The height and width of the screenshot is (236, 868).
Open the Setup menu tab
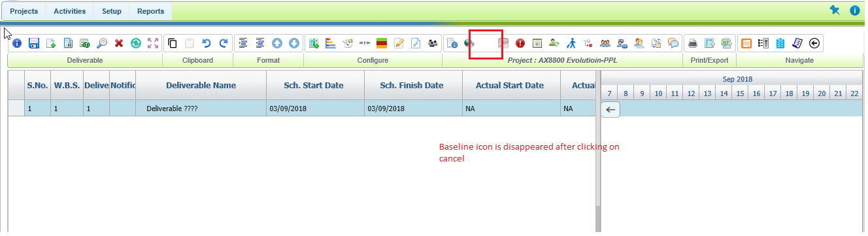click(x=112, y=11)
